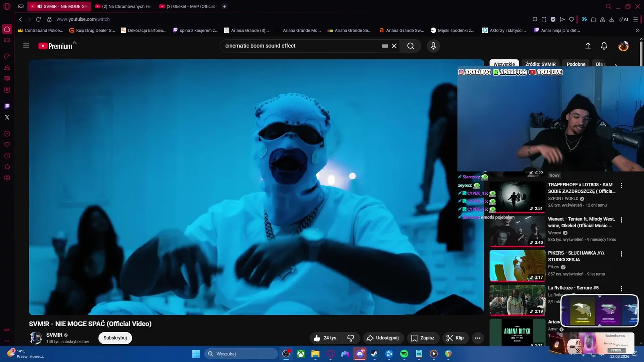Select the 'Źródło: SVM!R' filter chip
The image size is (644, 362).
pos(540,64)
